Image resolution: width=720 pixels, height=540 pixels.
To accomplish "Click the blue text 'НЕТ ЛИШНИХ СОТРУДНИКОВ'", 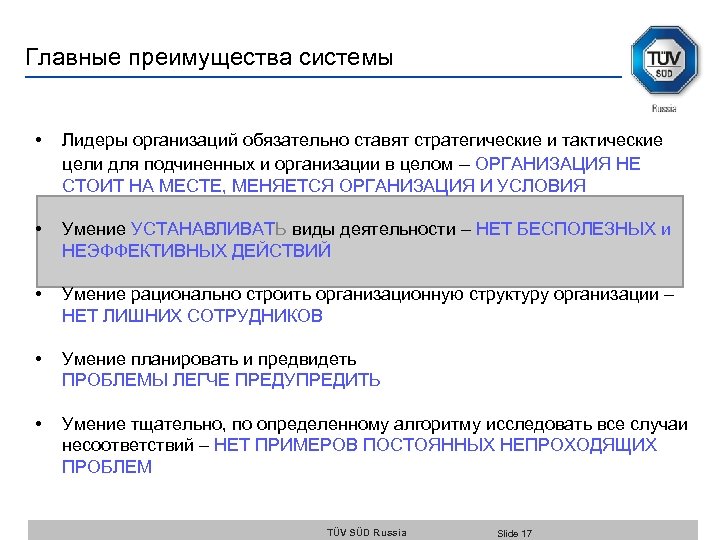I will [x=192, y=316].
